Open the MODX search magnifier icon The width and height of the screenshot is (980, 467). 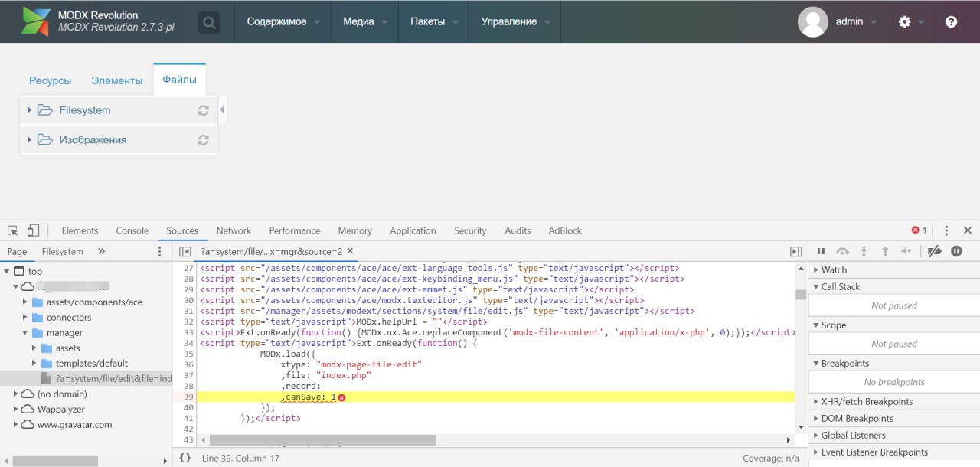coord(209,22)
